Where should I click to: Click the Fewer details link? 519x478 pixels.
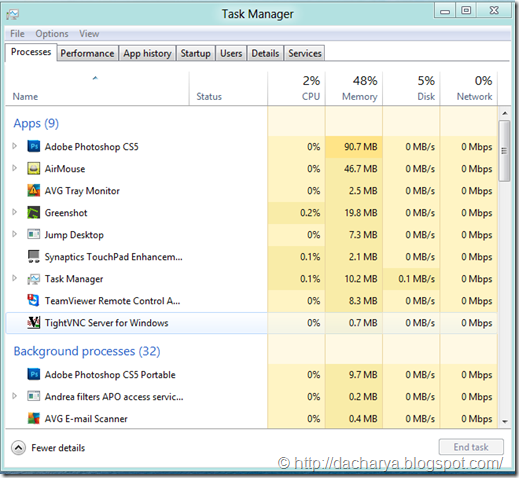pos(58,448)
